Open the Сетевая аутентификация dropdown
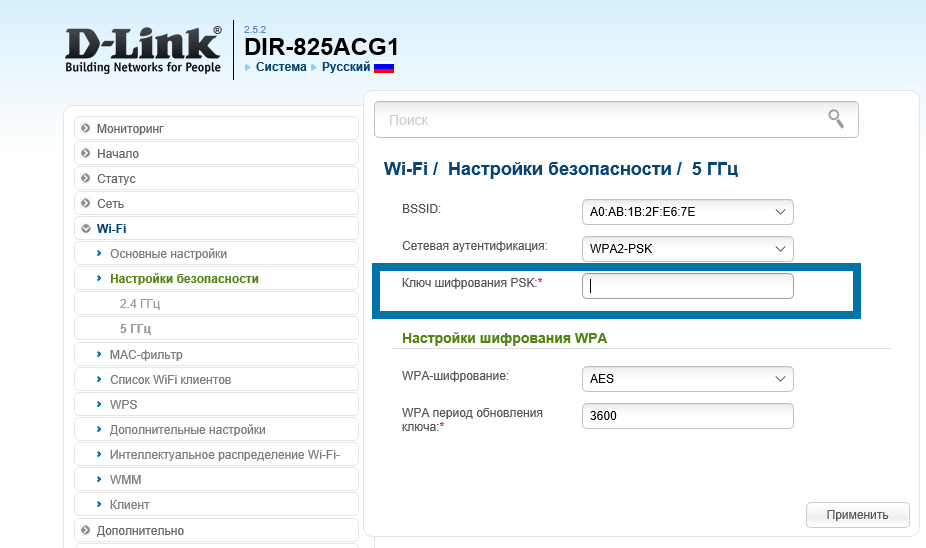Screen dimensions: 926x548 click(x=687, y=249)
